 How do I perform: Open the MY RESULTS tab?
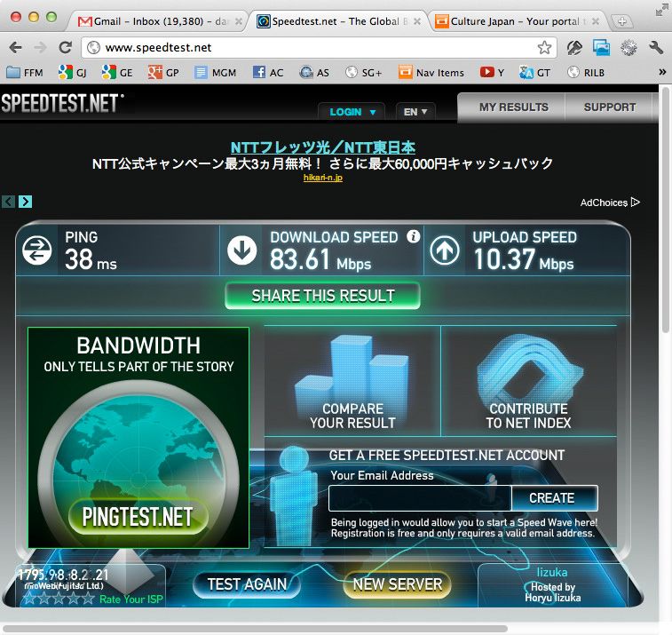coord(513,107)
